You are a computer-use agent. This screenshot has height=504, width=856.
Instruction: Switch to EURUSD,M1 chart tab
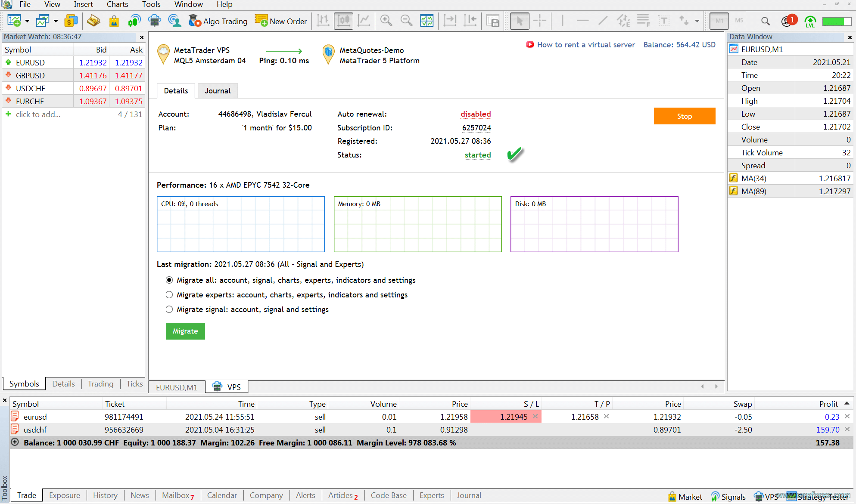177,387
